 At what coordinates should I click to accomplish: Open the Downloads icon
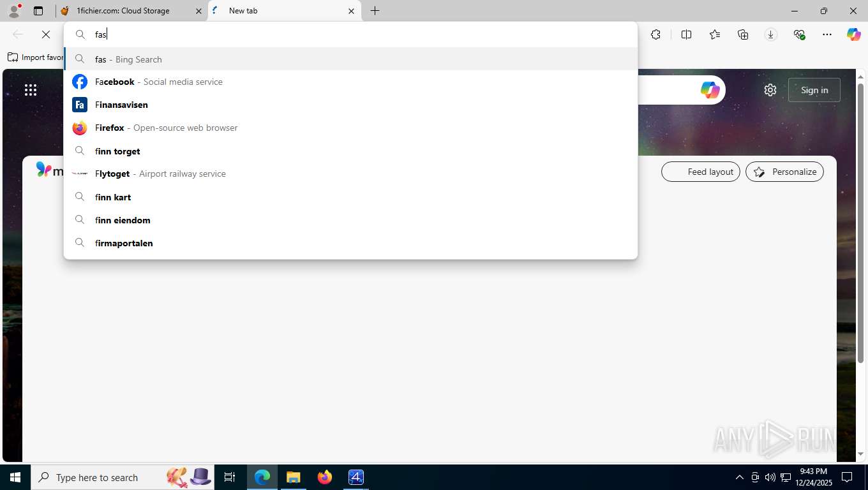pos(770,34)
